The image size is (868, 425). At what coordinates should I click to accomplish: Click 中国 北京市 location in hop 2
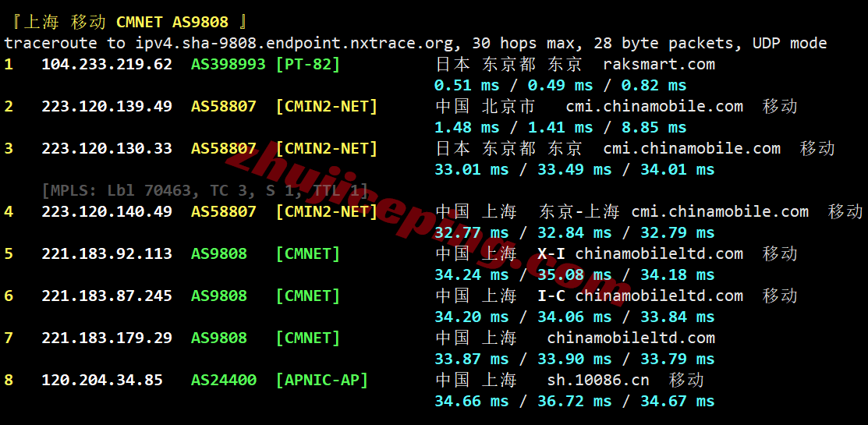[x=485, y=106]
